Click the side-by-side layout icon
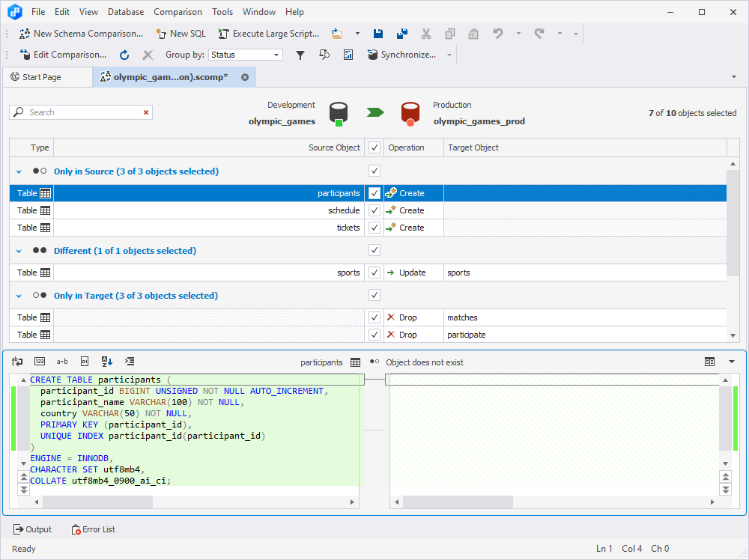Viewport: 749px width, 560px height. tap(710, 362)
